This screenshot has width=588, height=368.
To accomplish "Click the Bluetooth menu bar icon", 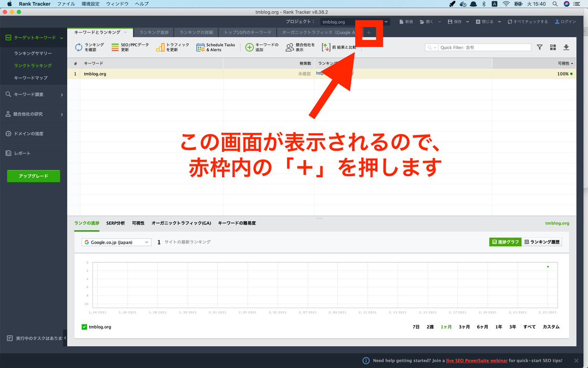I will (x=484, y=4).
